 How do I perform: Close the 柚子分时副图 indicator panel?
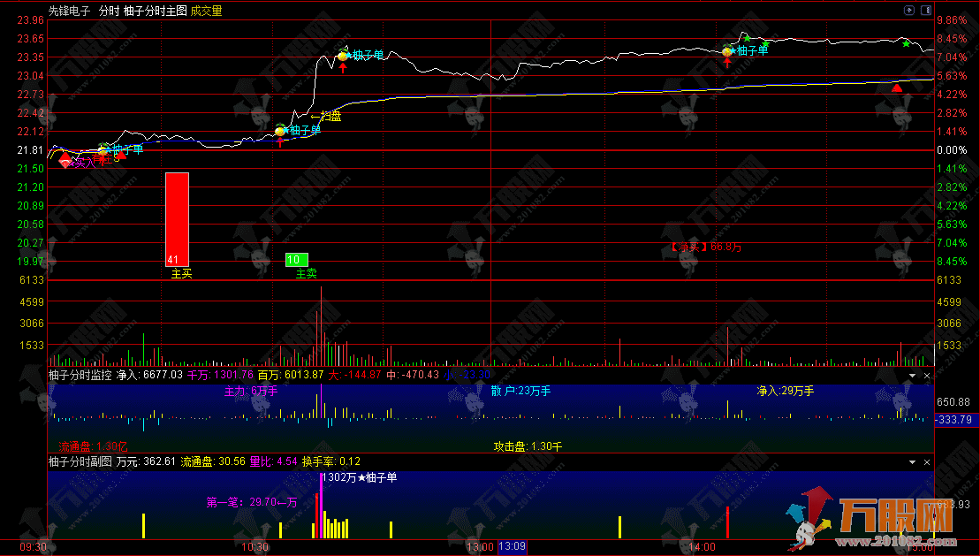927,462
